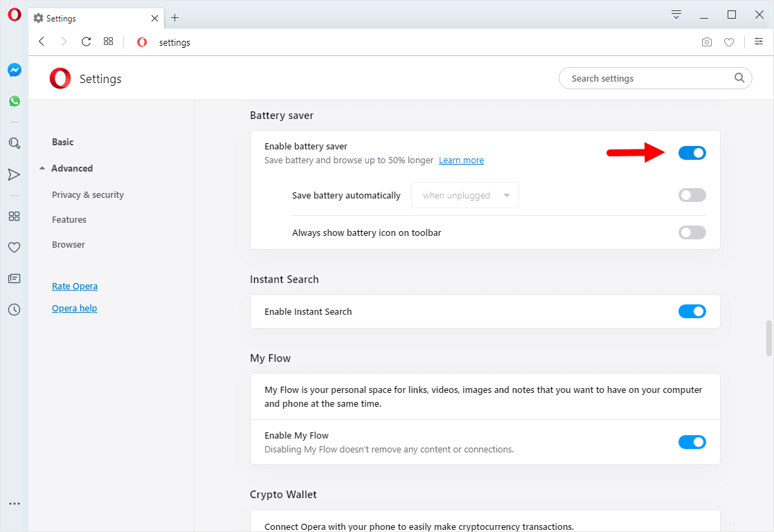The width and height of the screenshot is (774, 532).
Task: Open the sidebar Instant Search magnifier
Action: point(15,143)
